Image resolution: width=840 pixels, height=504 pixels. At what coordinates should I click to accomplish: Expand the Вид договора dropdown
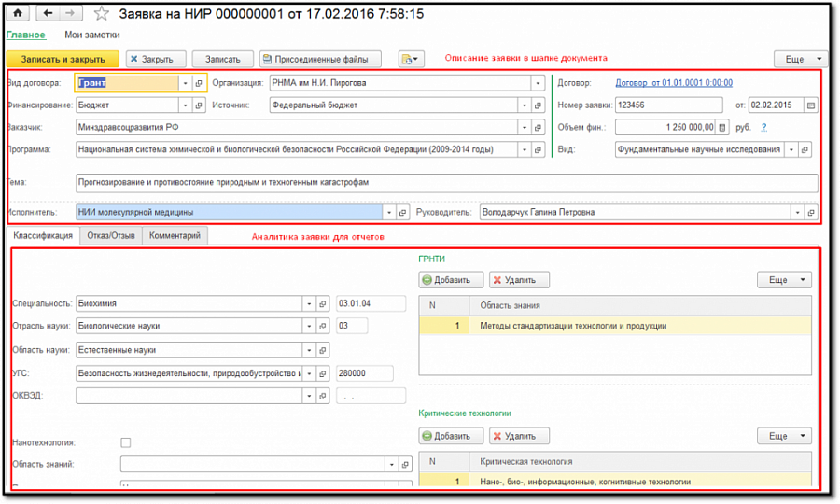(x=186, y=83)
